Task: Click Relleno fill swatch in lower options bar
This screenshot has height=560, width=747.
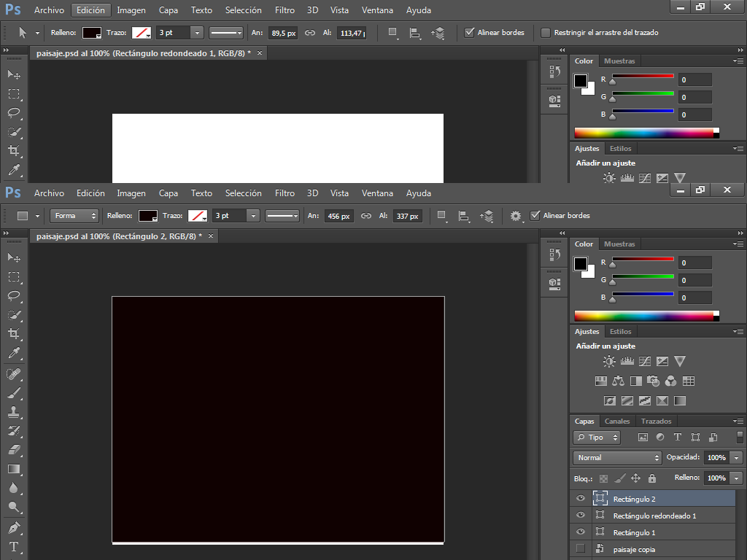Action: (147, 216)
